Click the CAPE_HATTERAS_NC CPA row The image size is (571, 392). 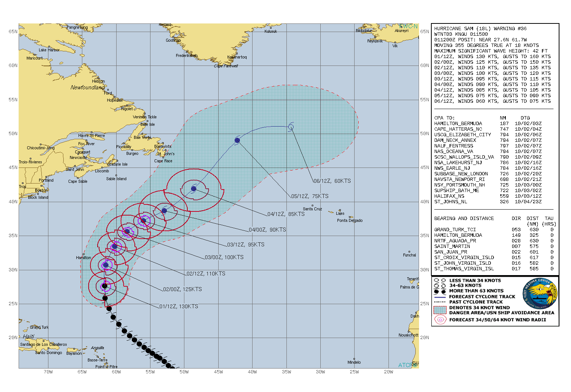(x=488, y=129)
